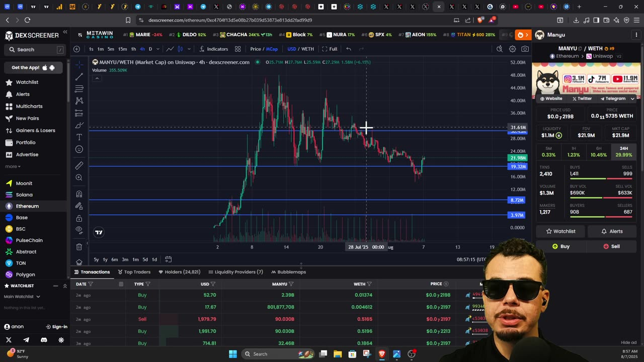
Task: Click the green Buy button
Action: click(x=560, y=246)
